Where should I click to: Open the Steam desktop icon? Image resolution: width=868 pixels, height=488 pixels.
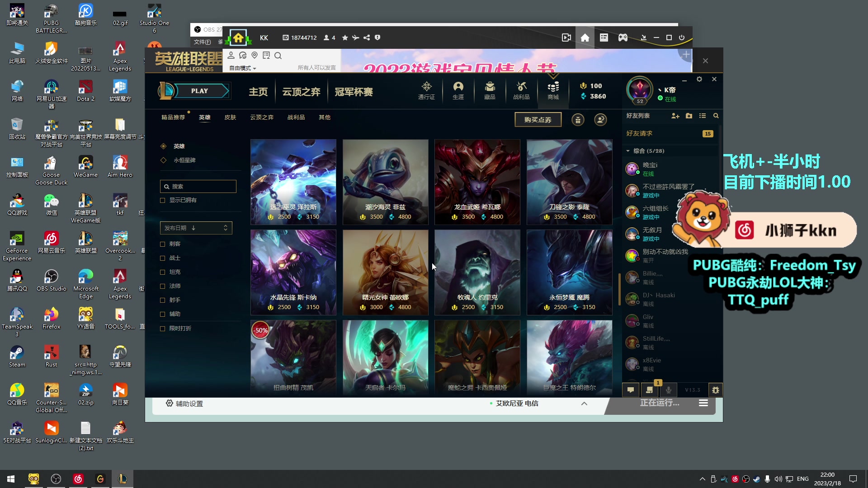[17, 357]
